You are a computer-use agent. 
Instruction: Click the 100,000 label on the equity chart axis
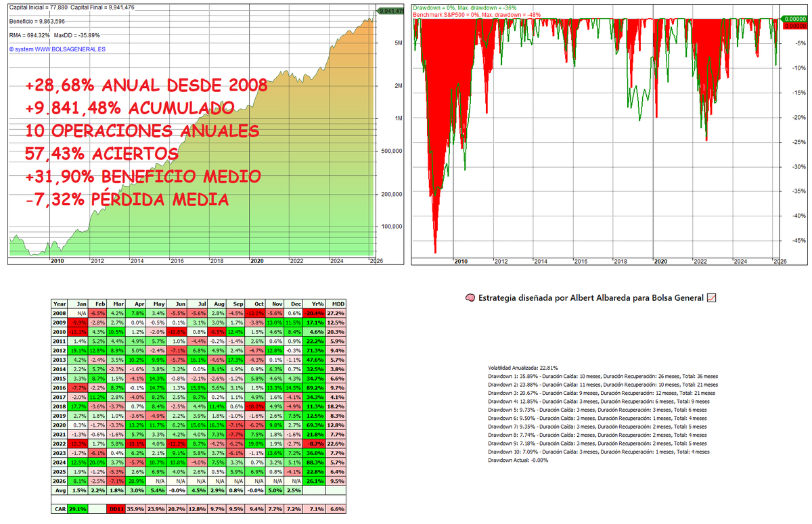click(x=391, y=227)
